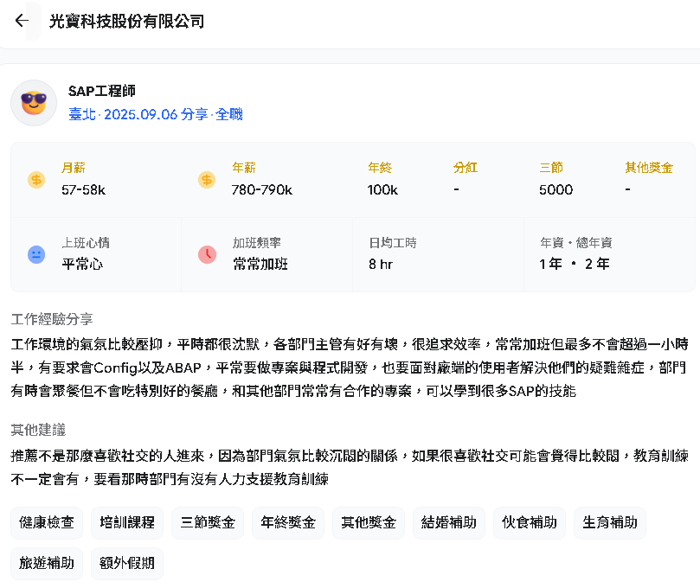700x588 pixels.
Task: Click the 8 hr daily hours value
Action: [381, 264]
